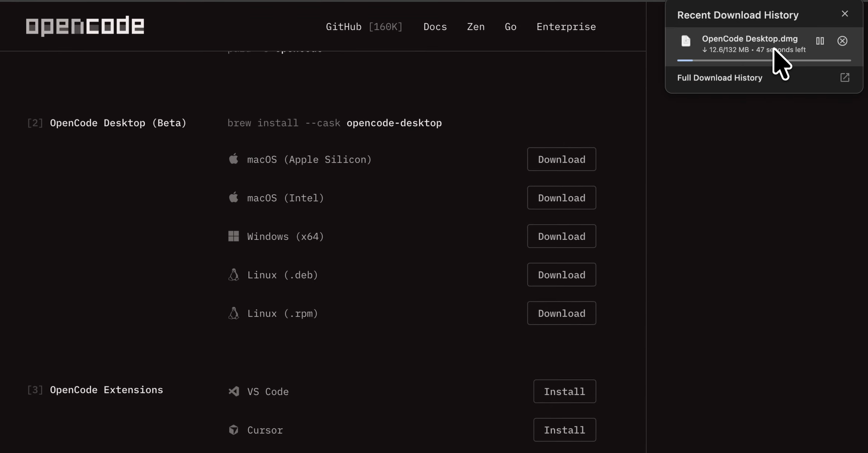Click the OpenCode Desktop.dmg file icon
Viewport: 868px width, 453px height.
tap(686, 41)
